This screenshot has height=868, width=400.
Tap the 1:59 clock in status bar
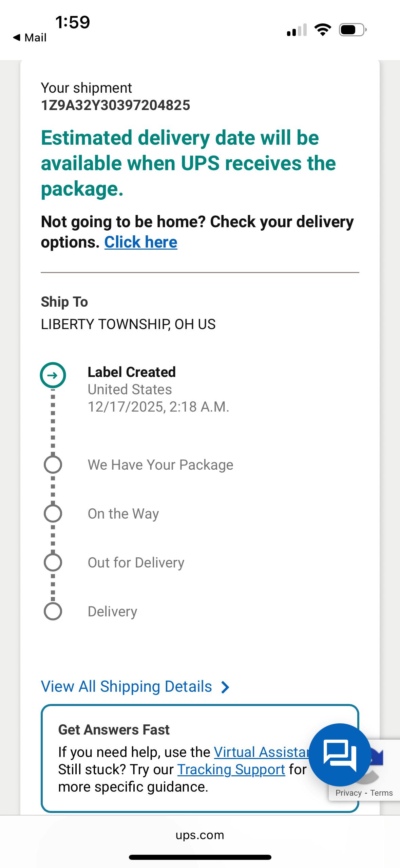[x=73, y=22]
